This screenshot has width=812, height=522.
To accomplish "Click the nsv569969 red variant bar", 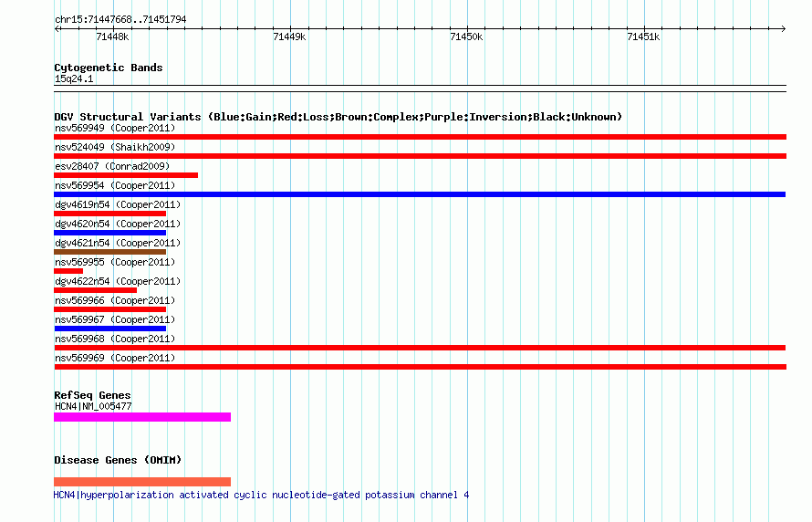I will [420, 367].
